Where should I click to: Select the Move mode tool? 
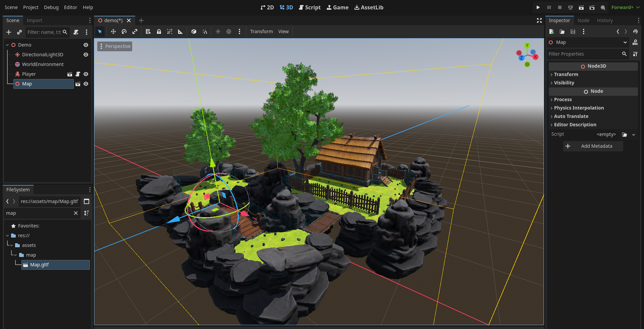click(x=113, y=31)
